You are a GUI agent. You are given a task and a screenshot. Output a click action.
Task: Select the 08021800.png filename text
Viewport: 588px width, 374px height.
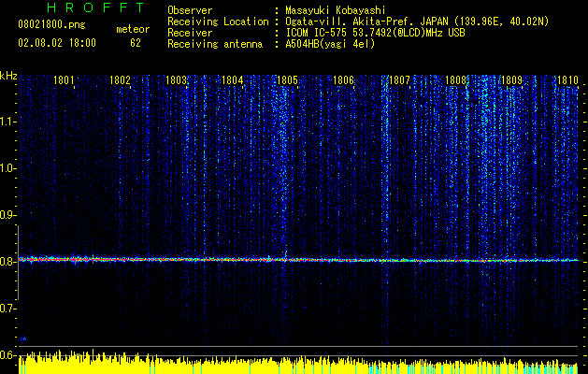click(x=51, y=24)
